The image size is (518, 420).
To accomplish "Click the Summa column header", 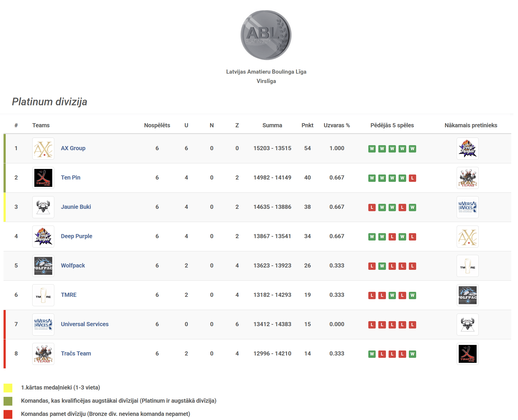I will tap(272, 125).
